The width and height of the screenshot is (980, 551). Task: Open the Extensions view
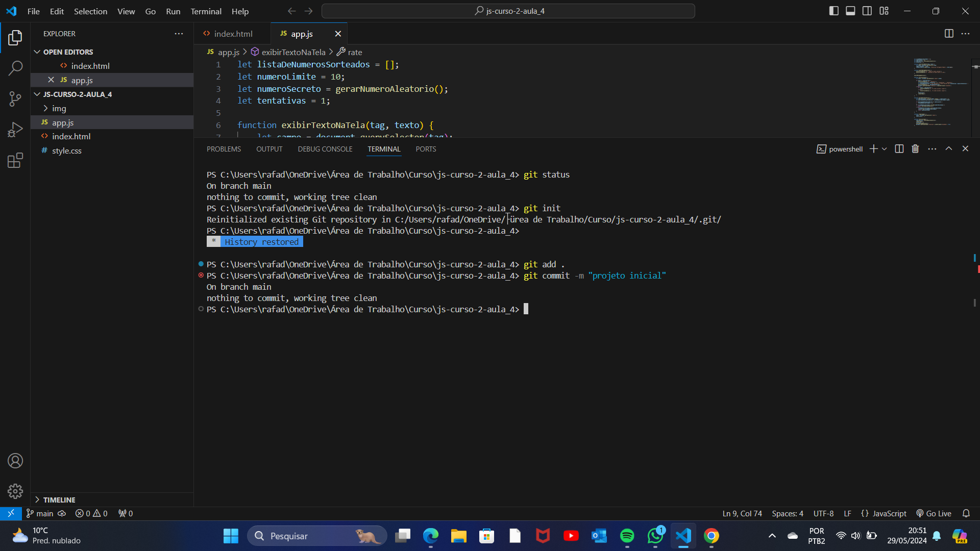[x=15, y=161]
